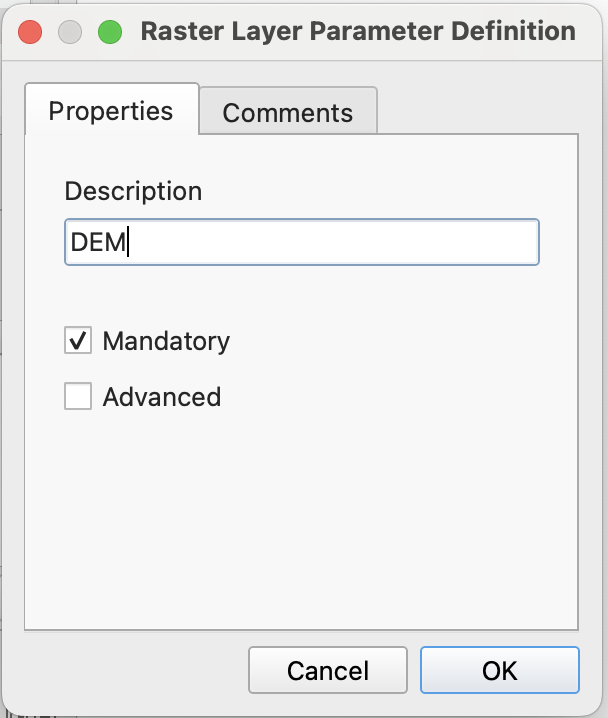Viewport: 608px width, 718px height.
Task: Click the yellow minimize window button
Action: (70, 31)
